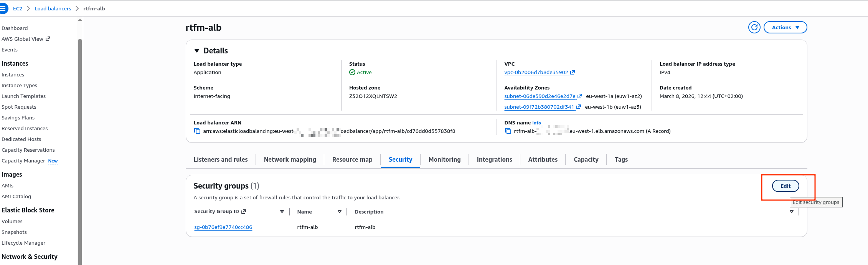
Task: Sort by Description column arrow
Action: [791, 212]
